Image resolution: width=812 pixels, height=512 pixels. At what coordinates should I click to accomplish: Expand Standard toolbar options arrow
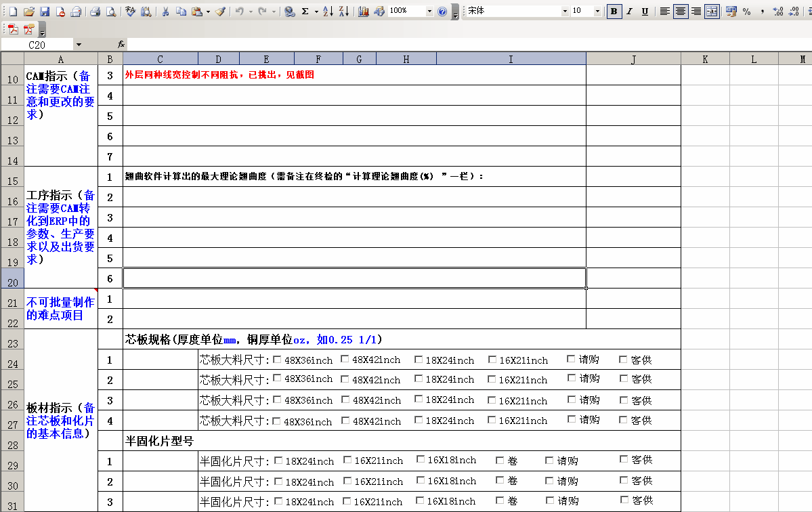(x=455, y=12)
